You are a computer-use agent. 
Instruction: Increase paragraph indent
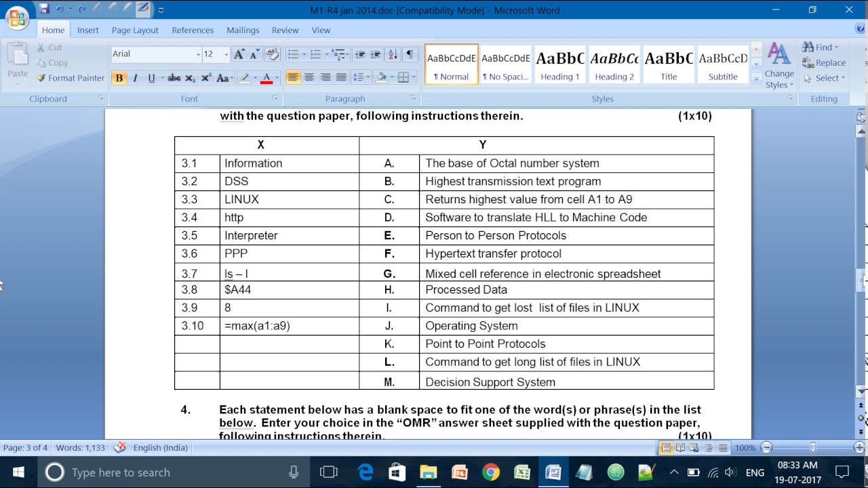point(376,54)
